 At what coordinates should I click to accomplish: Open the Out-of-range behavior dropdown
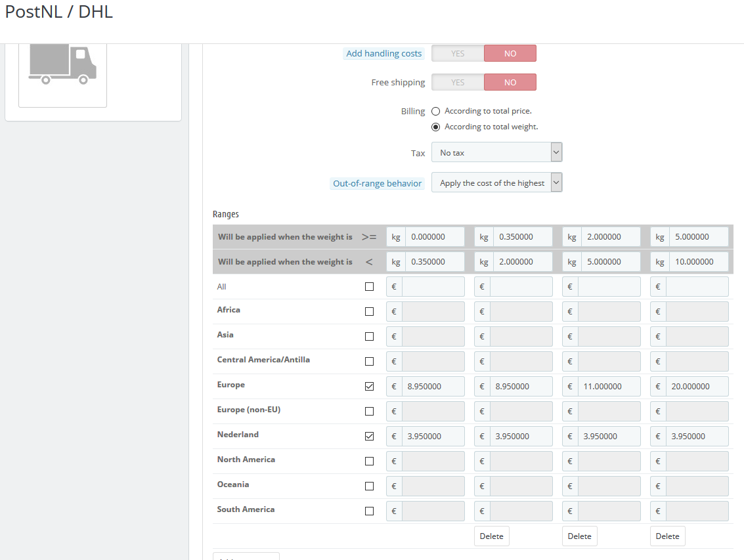(x=496, y=183)
